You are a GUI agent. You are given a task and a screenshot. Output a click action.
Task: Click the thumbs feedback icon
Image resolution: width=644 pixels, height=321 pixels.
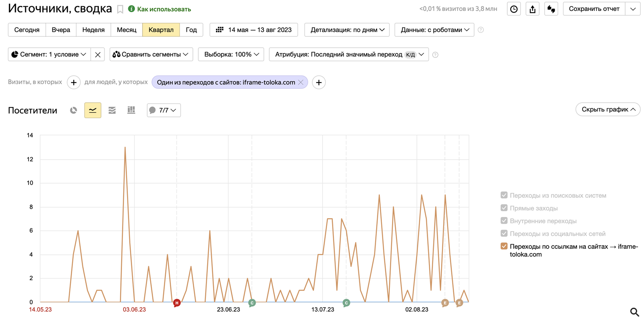(x=551, y=9)
